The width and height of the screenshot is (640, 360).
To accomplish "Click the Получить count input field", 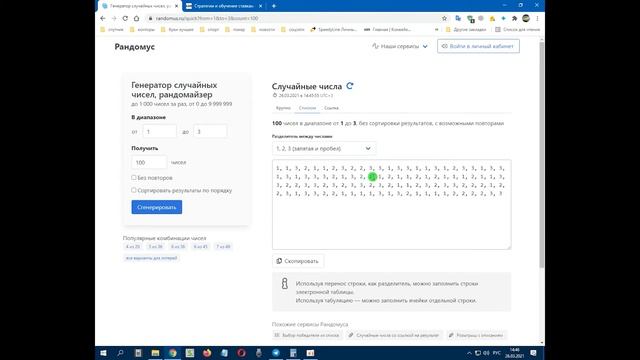I will (x=149, y=162).
